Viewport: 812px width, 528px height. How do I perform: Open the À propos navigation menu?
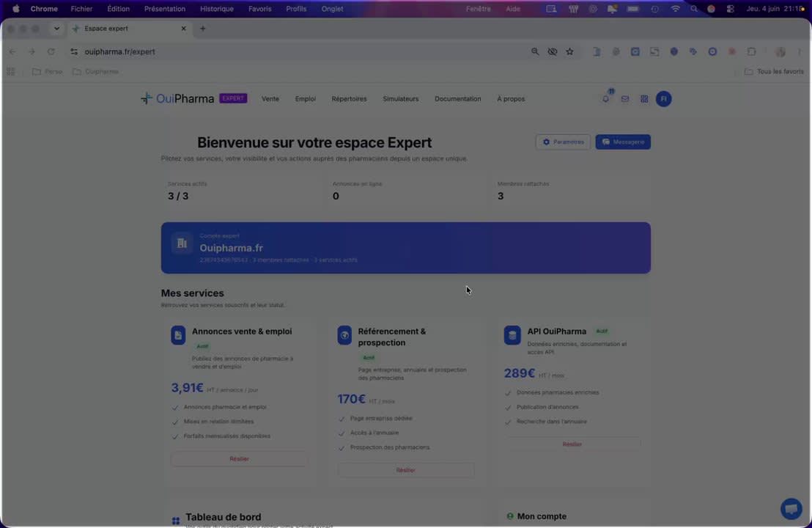pos(511,99)
